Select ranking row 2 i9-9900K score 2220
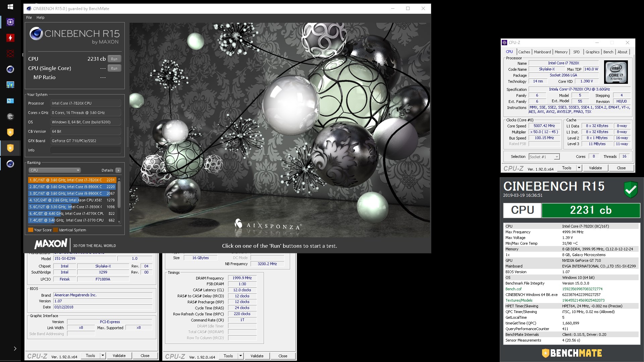The image size is (644, 362). (x=72, y=187)
